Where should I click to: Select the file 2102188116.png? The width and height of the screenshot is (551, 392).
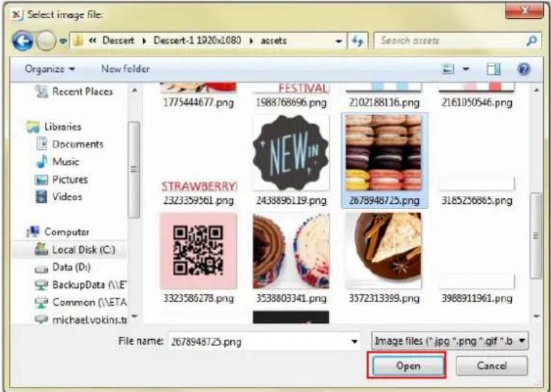[384, 97]
